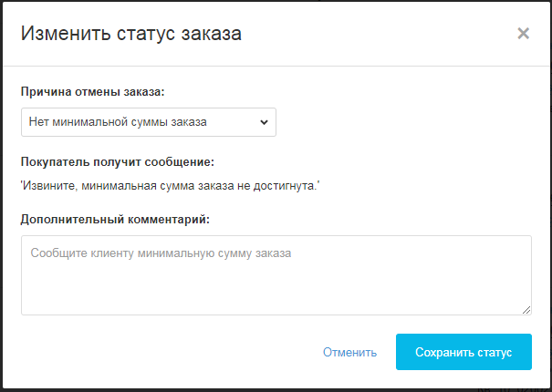Click empty header space beside dialog title
The image size is (552, 392).
383,34
